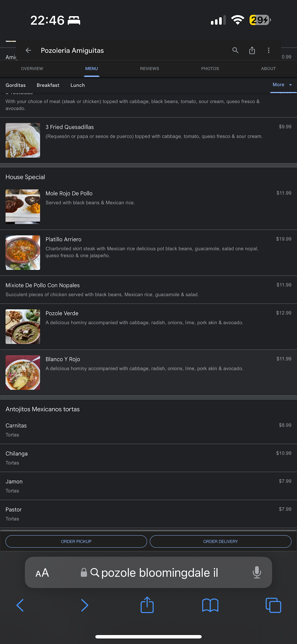Viewport: 297px width, 644px height.
Task: Tap the back arrow beside Pozoleria Amiguitas
Action: [x=28, y=50]
